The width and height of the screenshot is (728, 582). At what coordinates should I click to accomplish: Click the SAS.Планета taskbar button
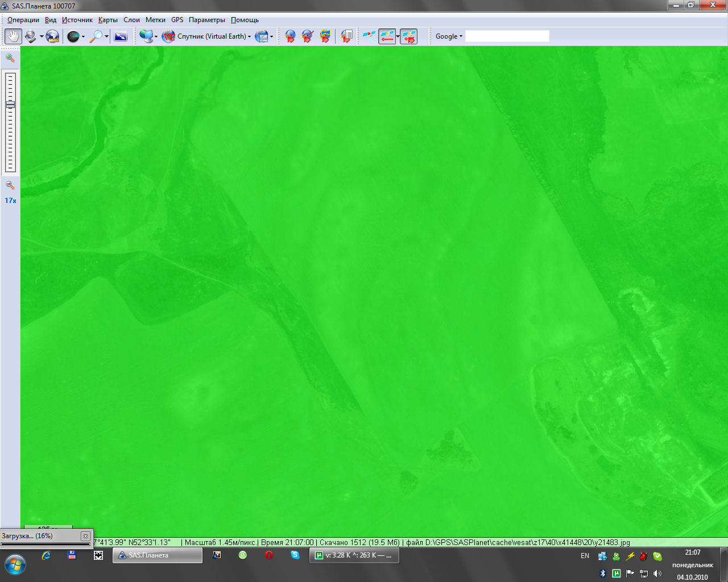[158, 555]
